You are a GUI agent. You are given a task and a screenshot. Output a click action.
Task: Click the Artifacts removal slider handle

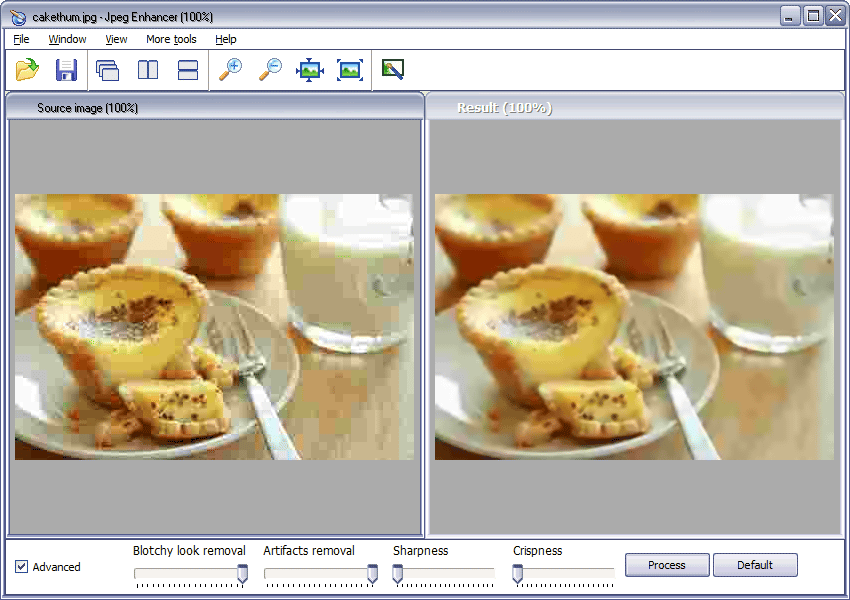tap(372, 574)
